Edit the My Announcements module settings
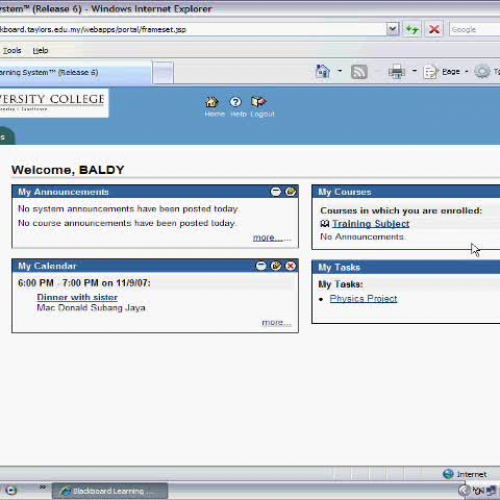 pos(290,192)
